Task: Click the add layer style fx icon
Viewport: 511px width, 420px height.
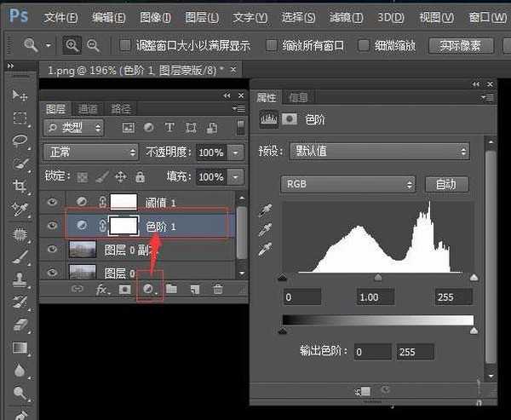Action: click(x=102, y=290)
